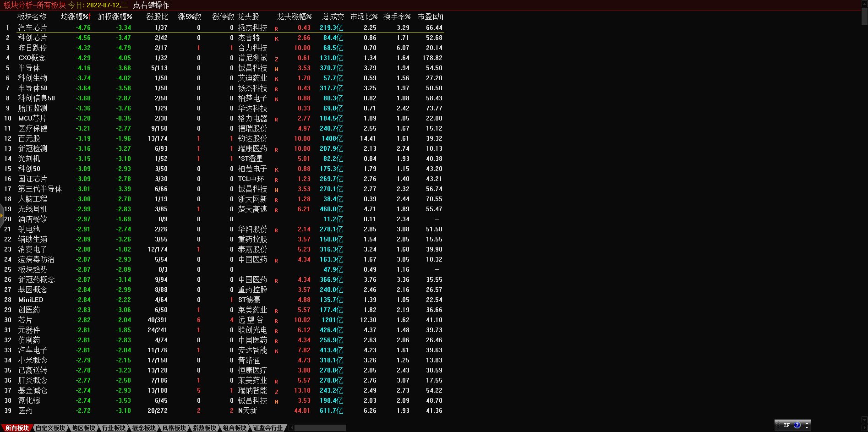Sort by 均涨幅% column header
This screenshot has width=868, height=432.
[x=75, y=16]
